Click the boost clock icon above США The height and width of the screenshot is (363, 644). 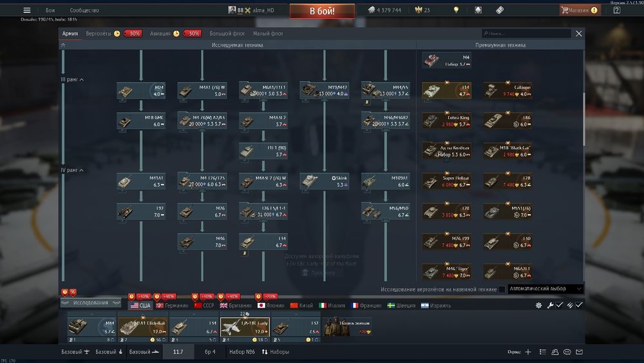[x=131, y=297]
